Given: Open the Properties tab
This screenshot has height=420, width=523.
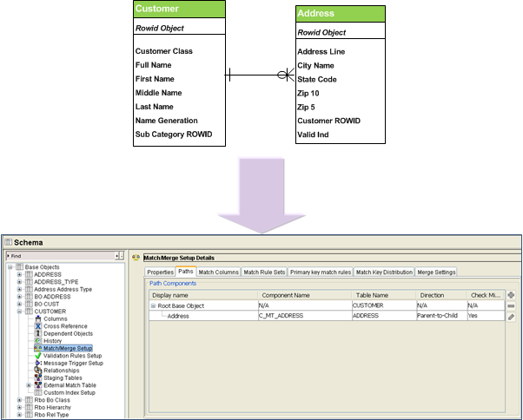Looking at the screenshot, I should click(160, 272).
